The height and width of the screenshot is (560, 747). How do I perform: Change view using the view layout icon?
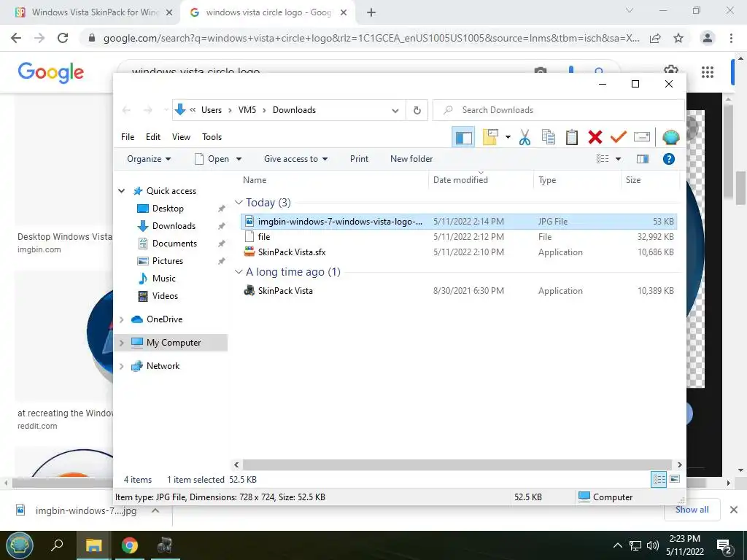click(603, 159)
